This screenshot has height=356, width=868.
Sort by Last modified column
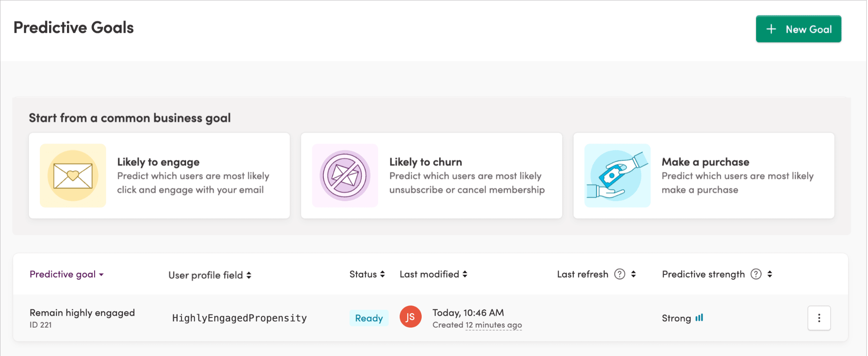point(434,274)
